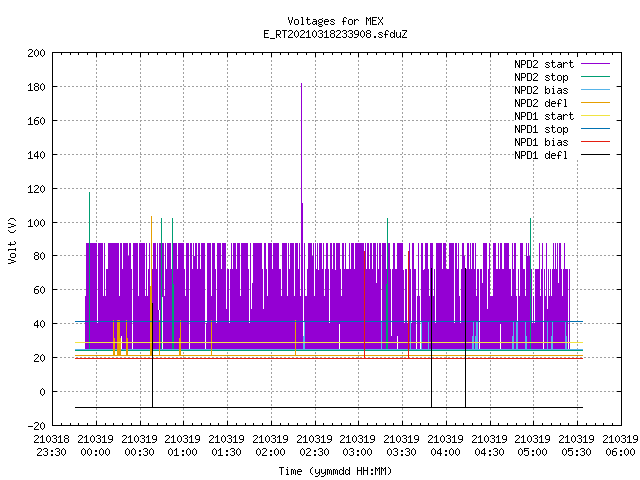
Task: Click the 'NPD1 stop' legend label
Action: coord(541,129)
